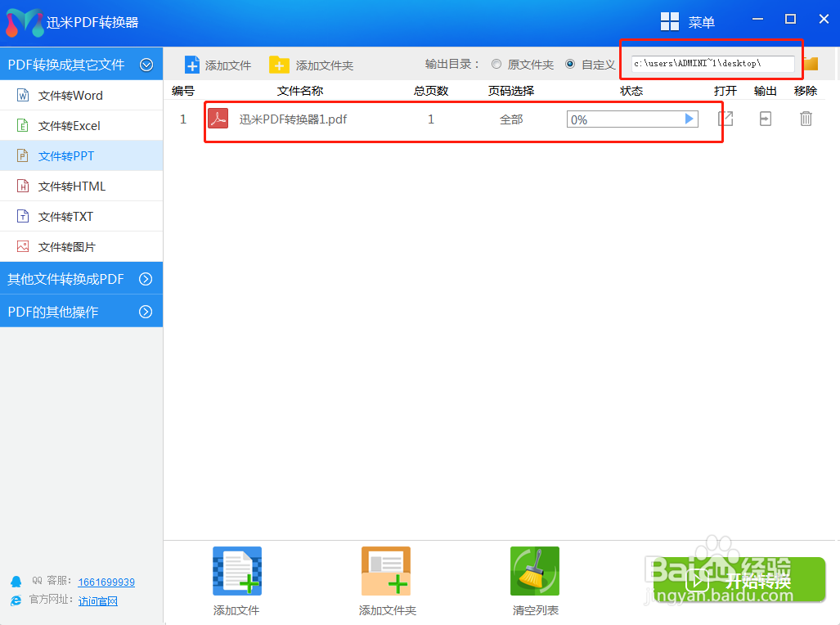Click the 输出 icon for the file row

tap(765, 119)
